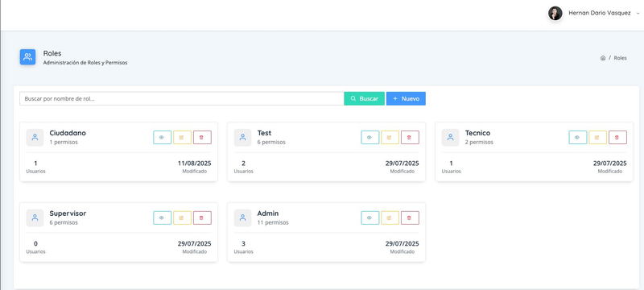This screenshot has height=290, width=644.
Task: Click the Roles page heading
Action: [52, 53]
